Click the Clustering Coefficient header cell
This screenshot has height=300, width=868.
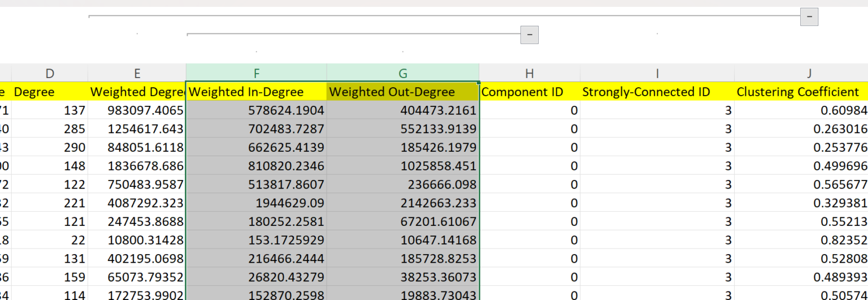coord(801,92)
